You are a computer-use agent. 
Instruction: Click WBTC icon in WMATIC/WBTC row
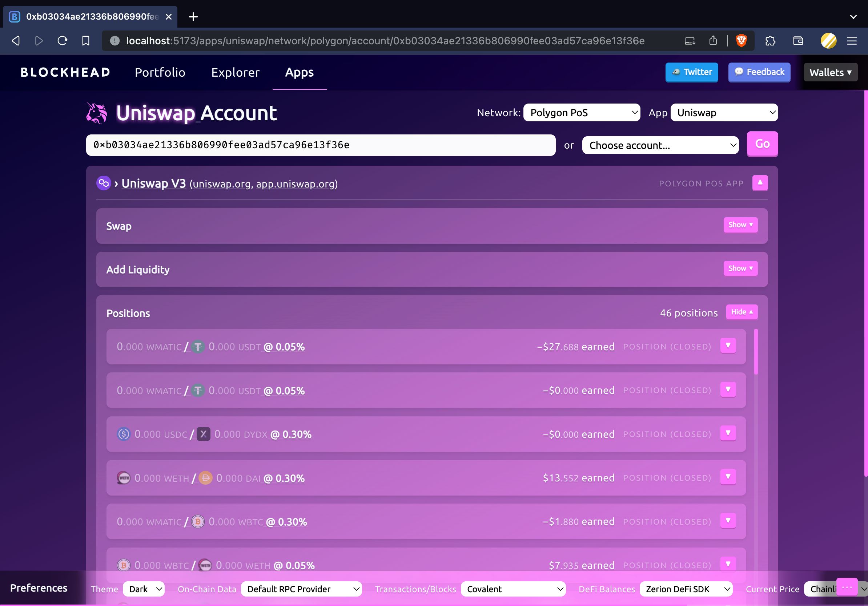point(198,522)
